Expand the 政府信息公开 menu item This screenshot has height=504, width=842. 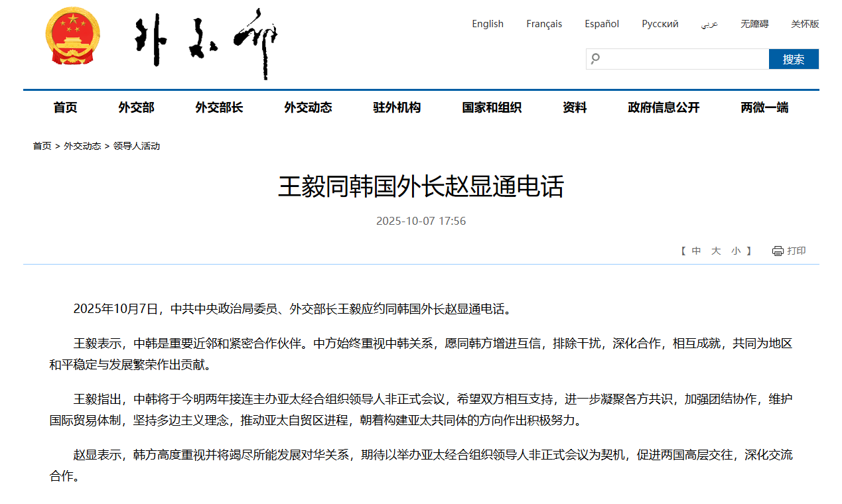(664, 107)
